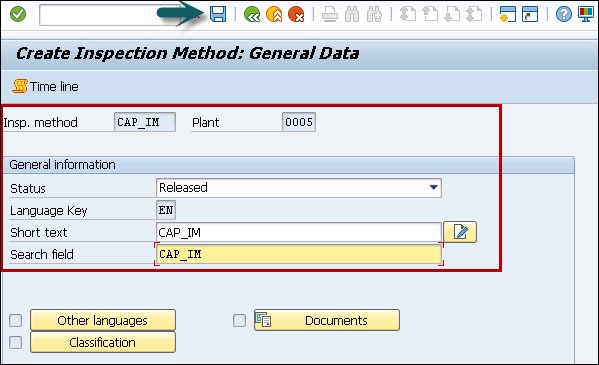Open the long text editor pencil icon
599x365 pixels.
coord(460,232)
